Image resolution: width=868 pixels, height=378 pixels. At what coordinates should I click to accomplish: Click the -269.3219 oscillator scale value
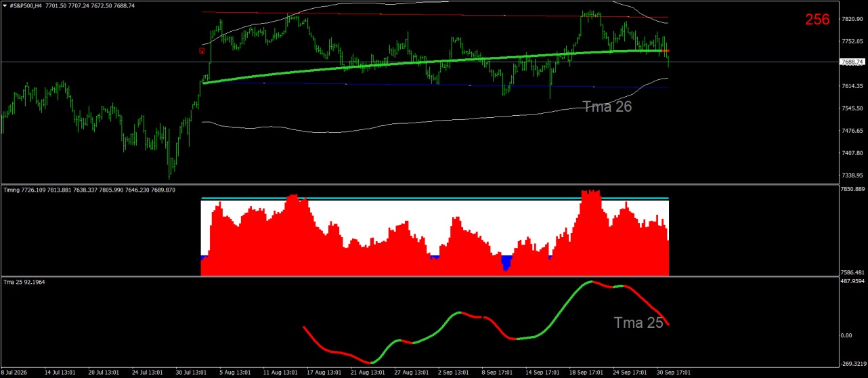coord(853,363)
